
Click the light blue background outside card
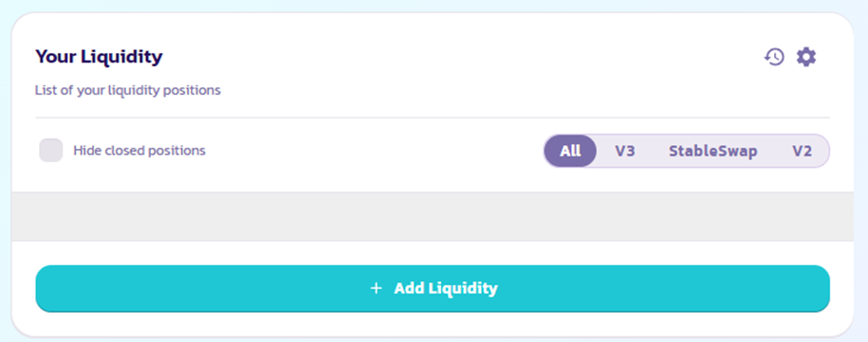pyautogui.click(x=860, y=166)
